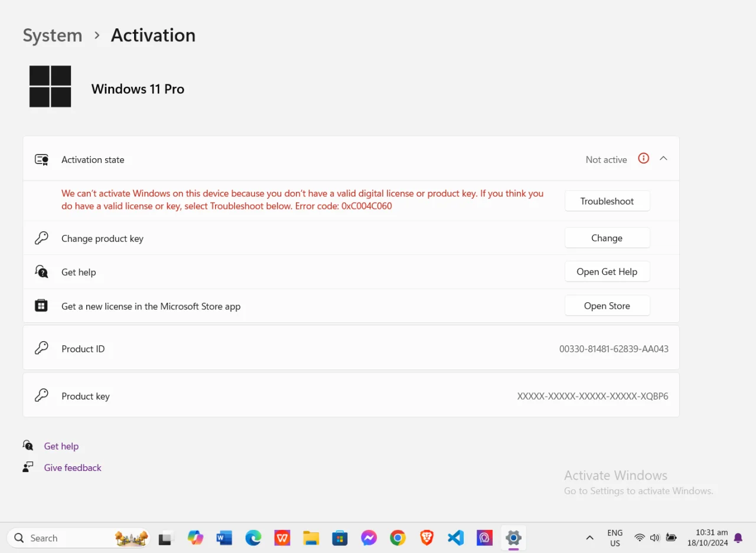Click the Open Store button
This screenshot has width=756, height=553.
(607, 306)
